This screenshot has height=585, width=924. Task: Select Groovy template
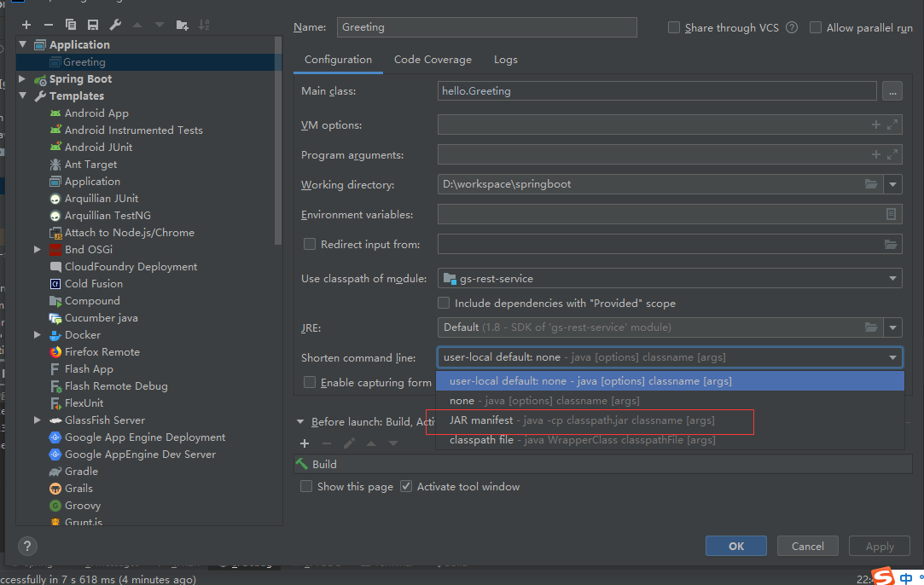point(83,506)
